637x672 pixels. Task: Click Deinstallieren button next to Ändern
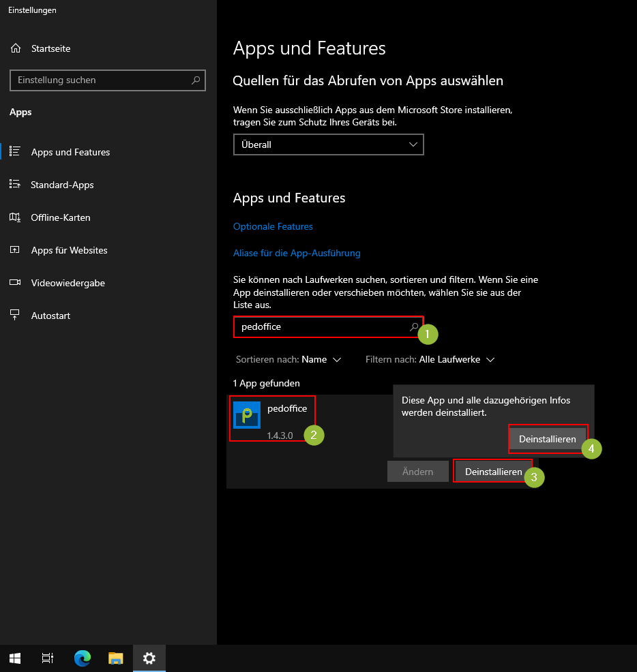[493, 472]
